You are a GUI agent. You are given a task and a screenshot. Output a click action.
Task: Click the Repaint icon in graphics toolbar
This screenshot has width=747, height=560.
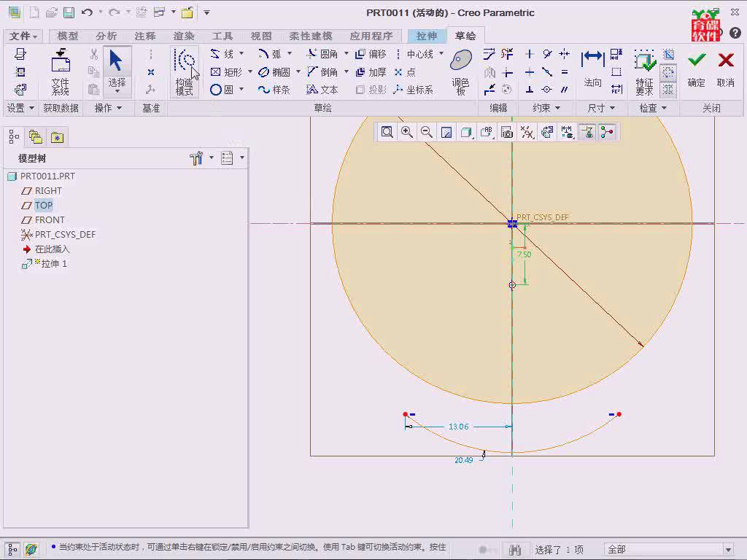tap(446, 132)
